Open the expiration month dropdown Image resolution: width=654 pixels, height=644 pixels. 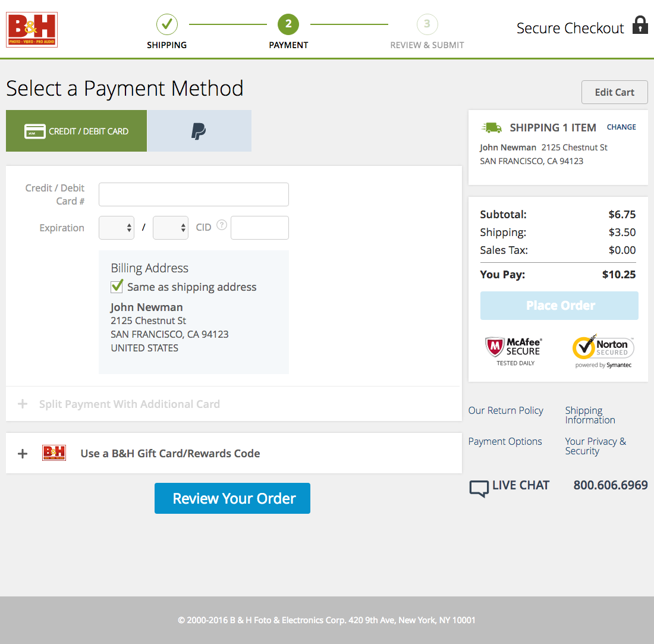point(116,228)
